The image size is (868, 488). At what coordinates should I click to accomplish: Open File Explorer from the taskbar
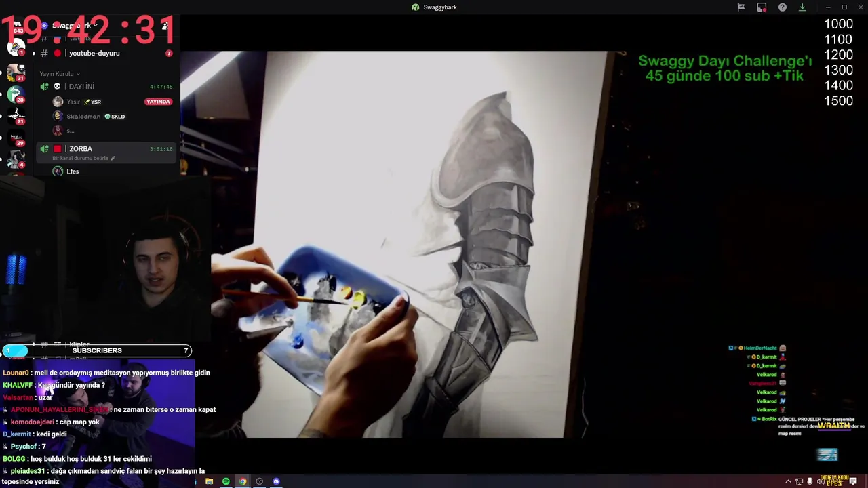pos(209,481)
